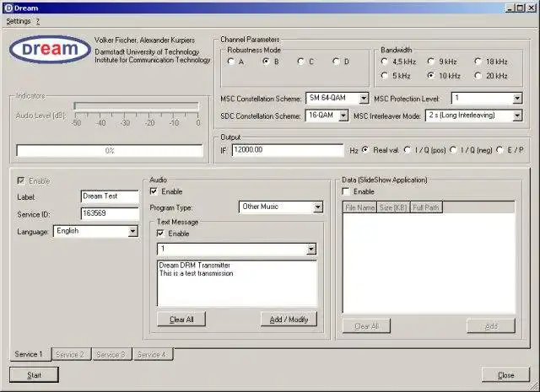Image resolution: width=540 pixels, height=392 pixels.
Task: Click the text message edit box
Action: tap(237, 283)
